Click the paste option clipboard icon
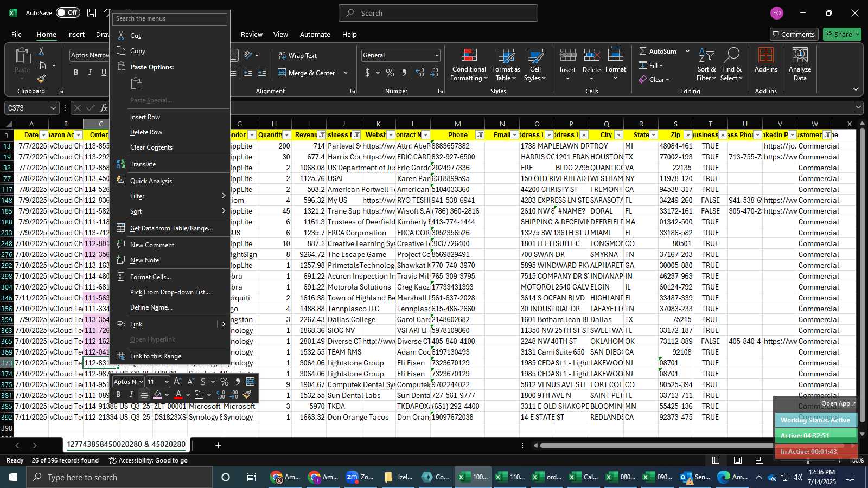 (x=137, y=84)
